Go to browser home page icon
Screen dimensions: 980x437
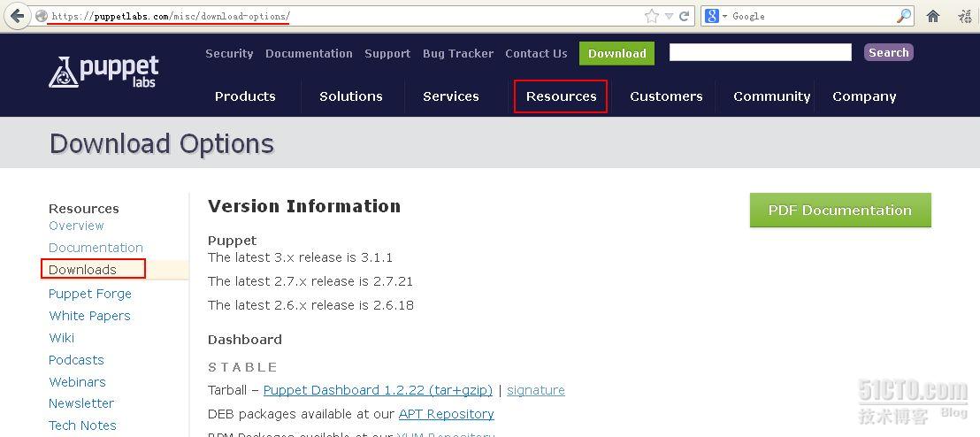coord(933,16)
